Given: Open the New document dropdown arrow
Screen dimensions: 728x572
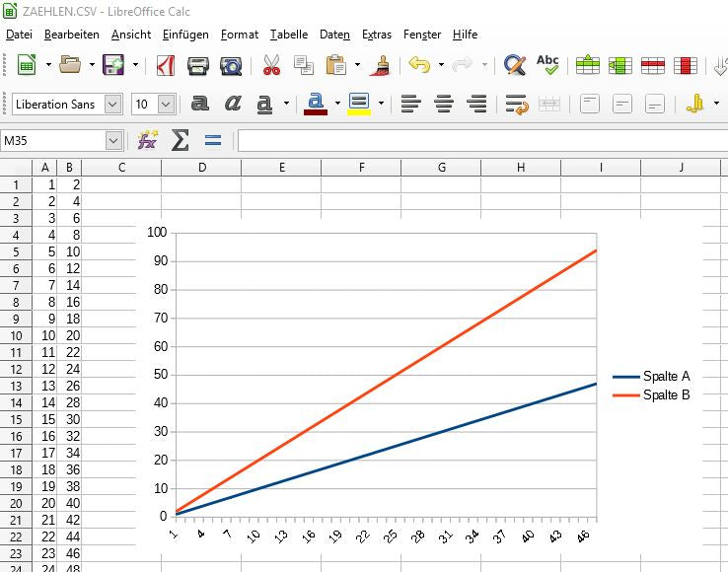Looking at the screenshot, I should click(48, 64).
